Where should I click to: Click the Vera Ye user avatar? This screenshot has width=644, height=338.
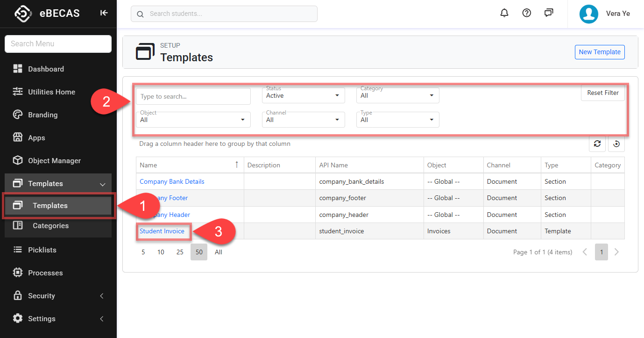click(589, 14)
